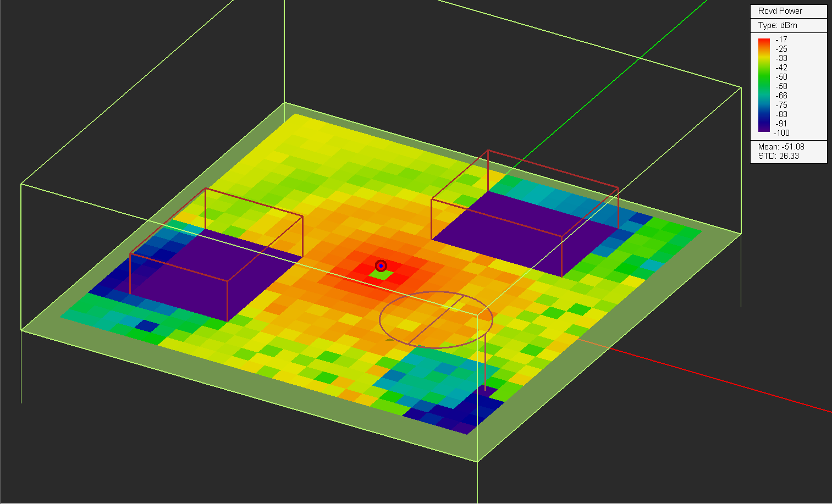Select the -66 value on the legend scale
Image resolution: width=832 pixels, height=504 pixels.
pos(781,96)
